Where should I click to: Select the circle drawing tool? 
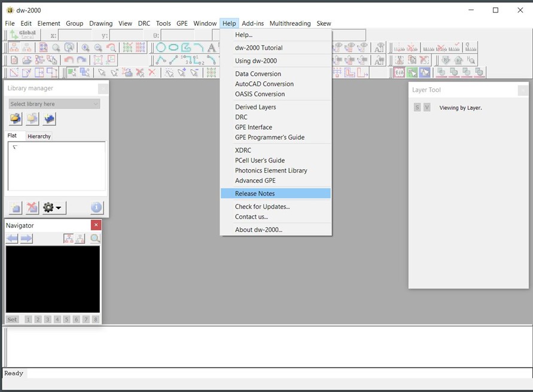[161, 48]
